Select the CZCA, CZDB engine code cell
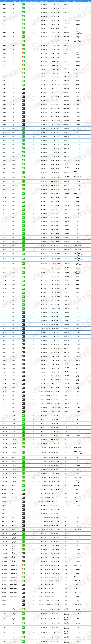The width and height of the screenshot is (91, 644). pos(78,53)
